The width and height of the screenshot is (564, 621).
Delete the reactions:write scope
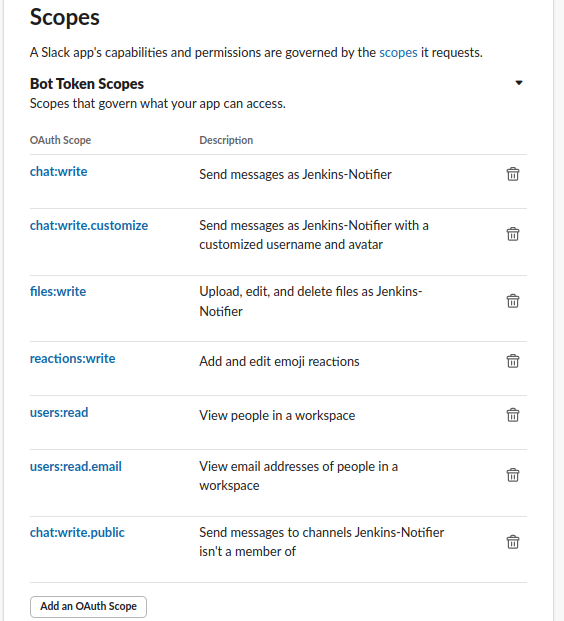point(513,361)
